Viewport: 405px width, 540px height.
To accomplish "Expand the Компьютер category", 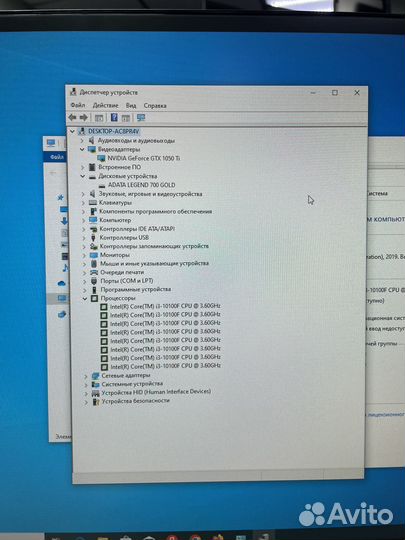I will tap(83, 220).
